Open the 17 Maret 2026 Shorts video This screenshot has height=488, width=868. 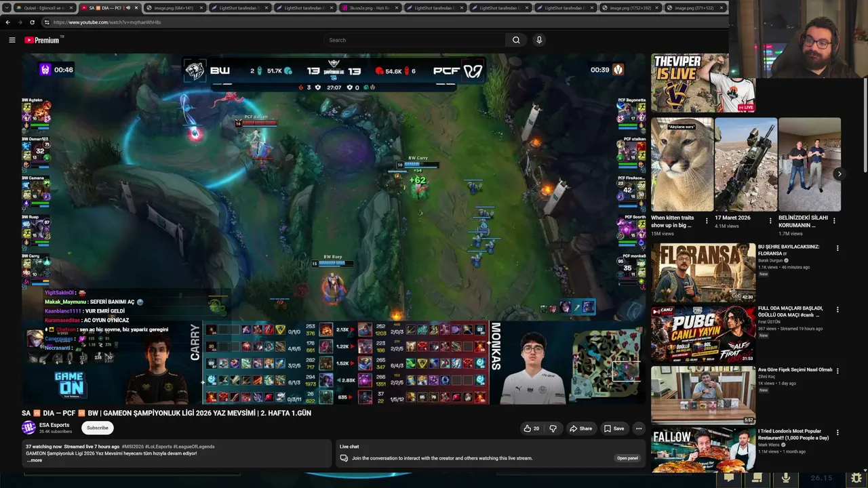point(746,165)
